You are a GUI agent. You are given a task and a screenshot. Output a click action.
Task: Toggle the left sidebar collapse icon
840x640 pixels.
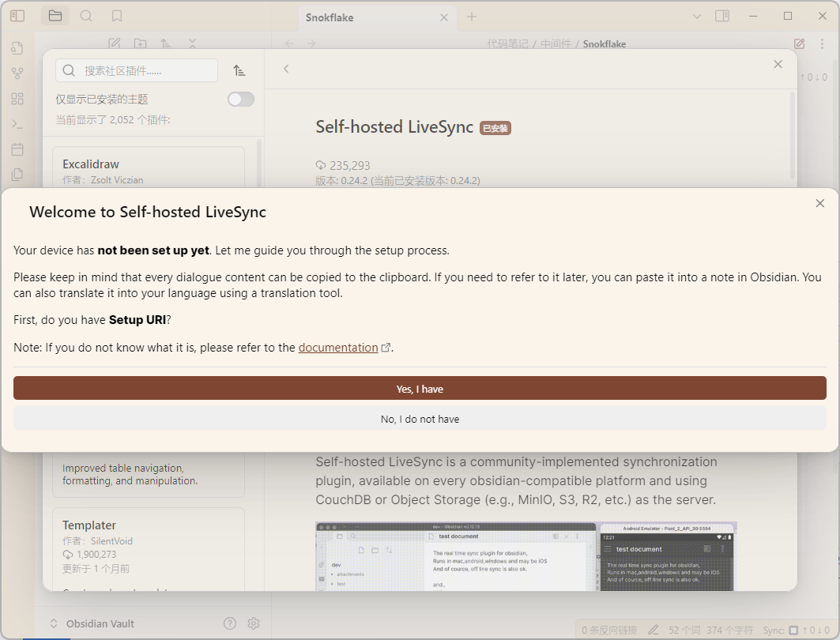tap(17, 16)
